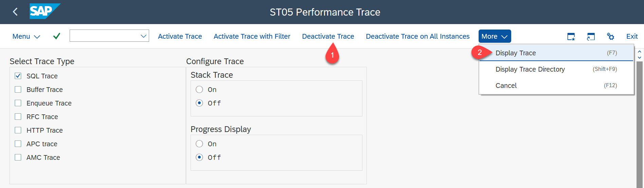Click the back arrow icon
644x188 pixels.
click(x=15, y=12)
